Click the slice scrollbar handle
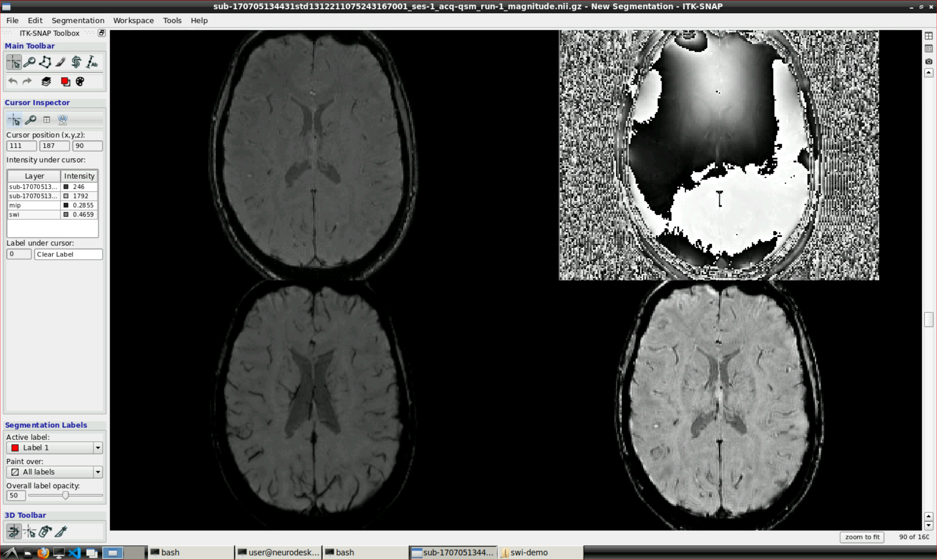Image resolution: width=937 pixels, height=560 pixels. 929,320
